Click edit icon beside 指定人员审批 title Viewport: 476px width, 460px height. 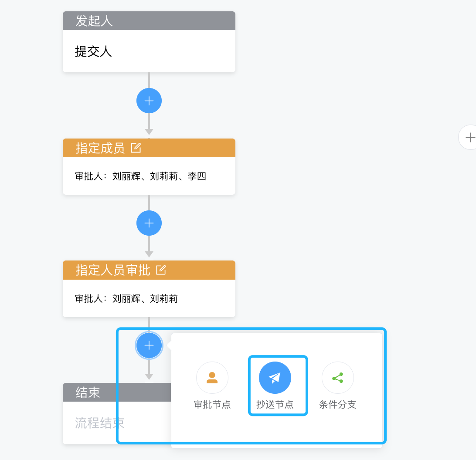(161, 270)
